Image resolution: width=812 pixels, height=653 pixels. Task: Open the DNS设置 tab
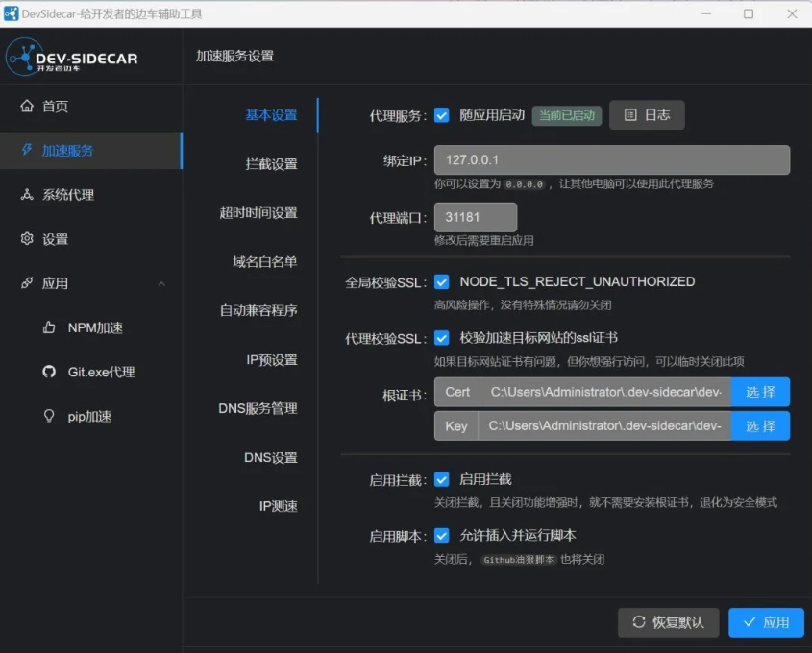pyautogui.click(x=271, y=457)
